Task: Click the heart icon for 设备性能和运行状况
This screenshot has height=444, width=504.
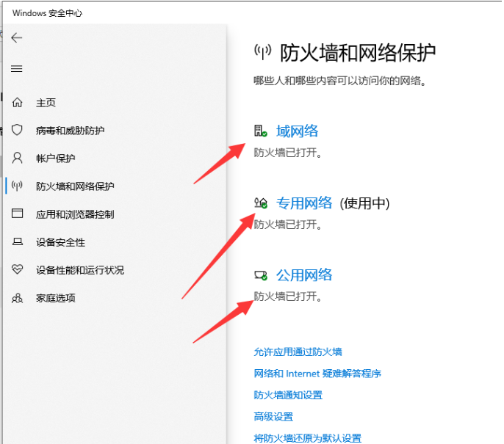Action: tap(18, 270)
